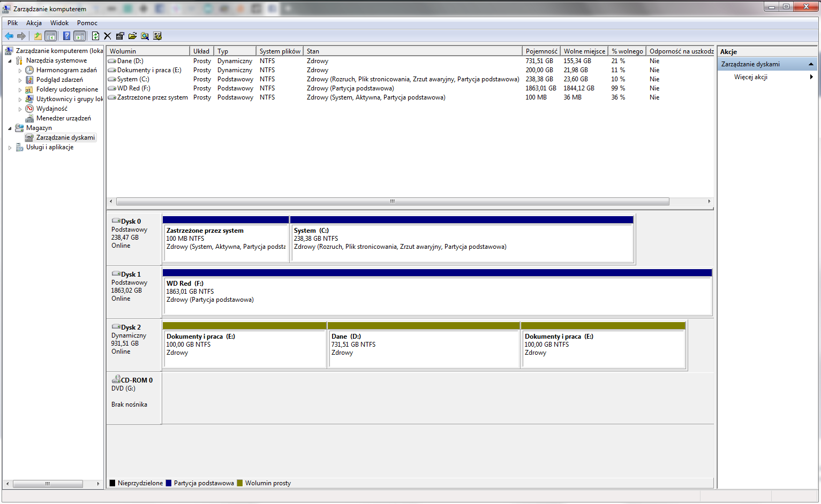Select the Harmonogram zadań clock icon
Screen dimensions: 821x504
29,70
